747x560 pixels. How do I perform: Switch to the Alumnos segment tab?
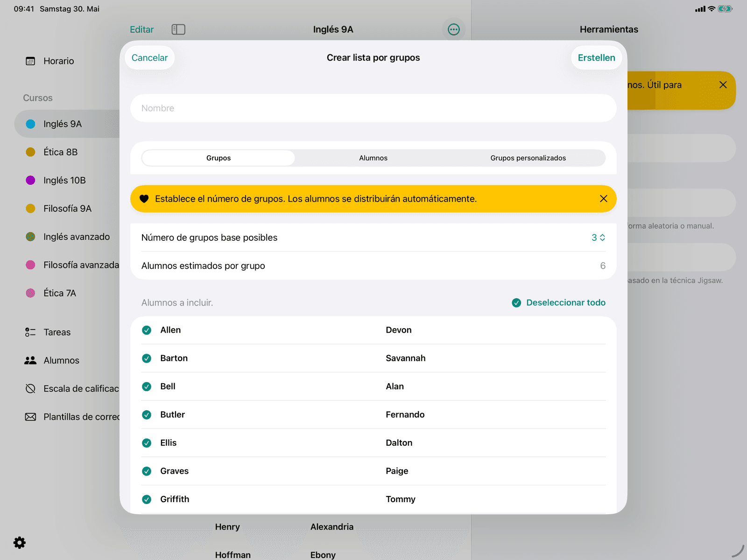373,158
